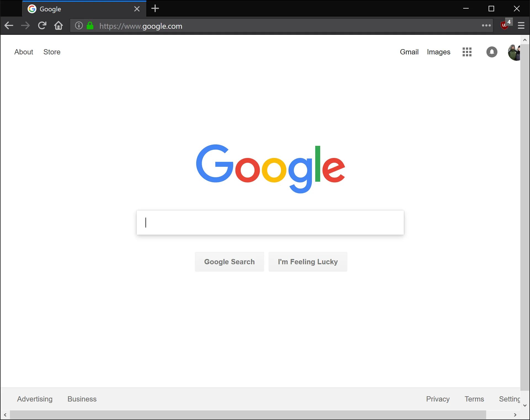Click the page reload refresh icon
This screenshot has width=530, height=420.
coord(42,26)
